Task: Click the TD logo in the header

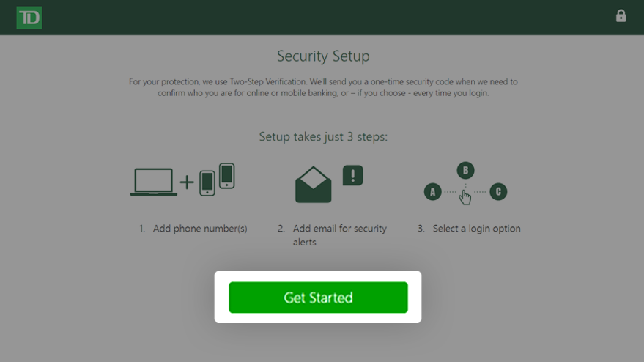Action: (29, 18)
